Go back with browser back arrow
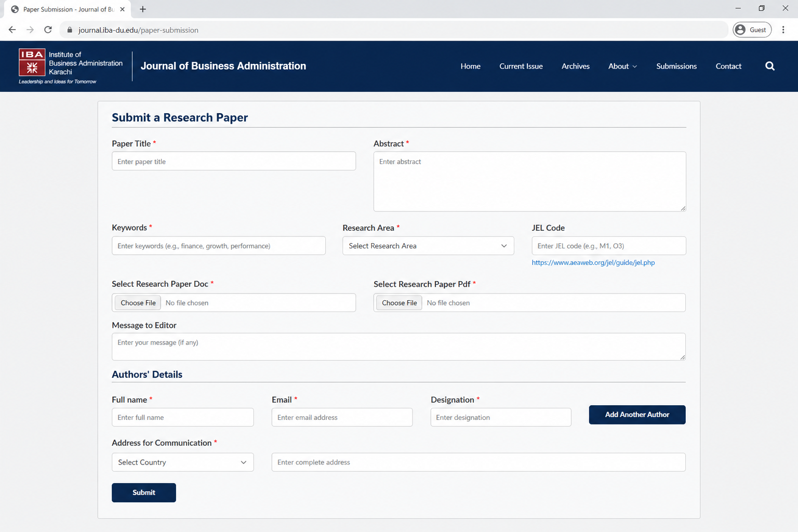 (12, 30)
